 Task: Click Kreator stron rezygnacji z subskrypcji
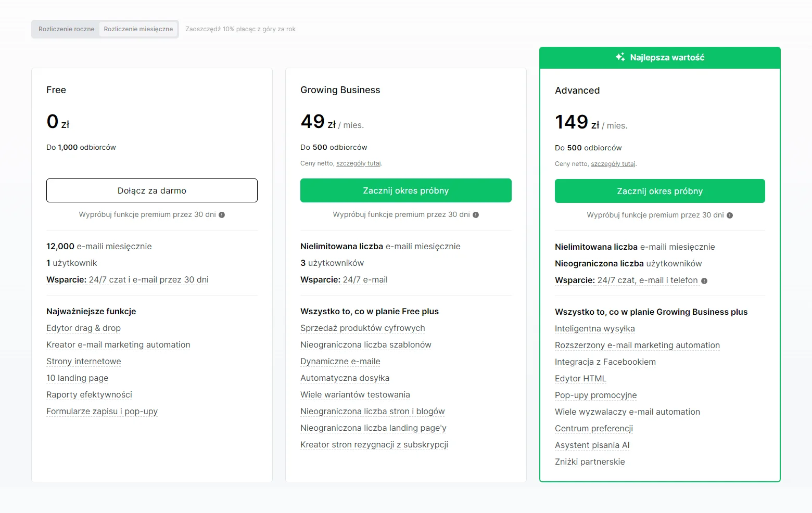[374, 445]
